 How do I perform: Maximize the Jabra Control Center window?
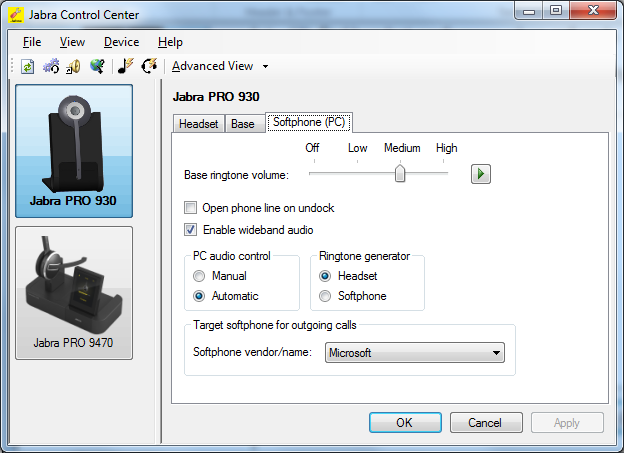tap(556, 11)
